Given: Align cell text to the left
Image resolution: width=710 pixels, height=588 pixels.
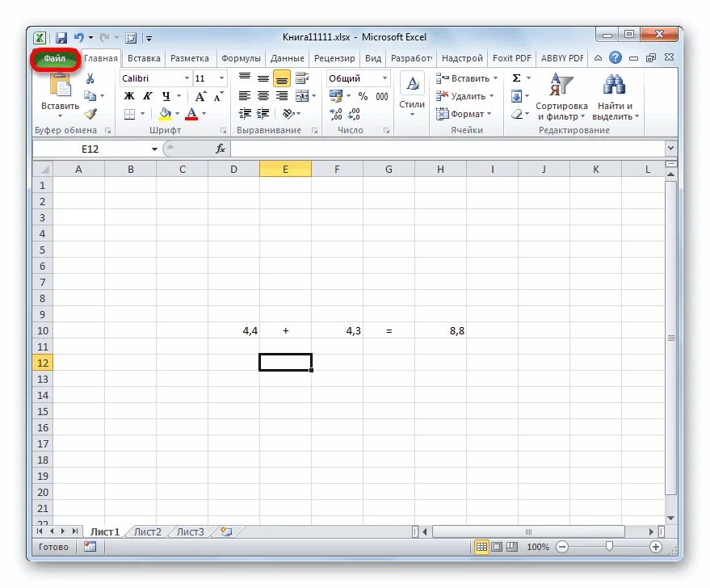Looking at the screenshot, I should 245,96.
